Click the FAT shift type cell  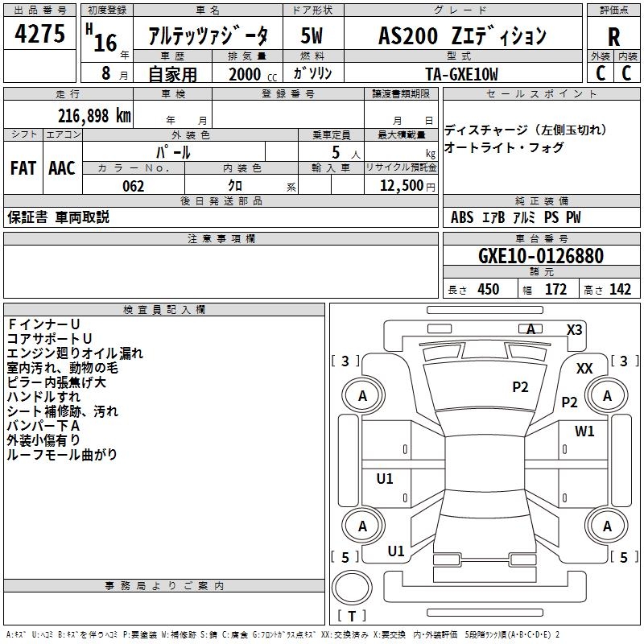(23, 168)
